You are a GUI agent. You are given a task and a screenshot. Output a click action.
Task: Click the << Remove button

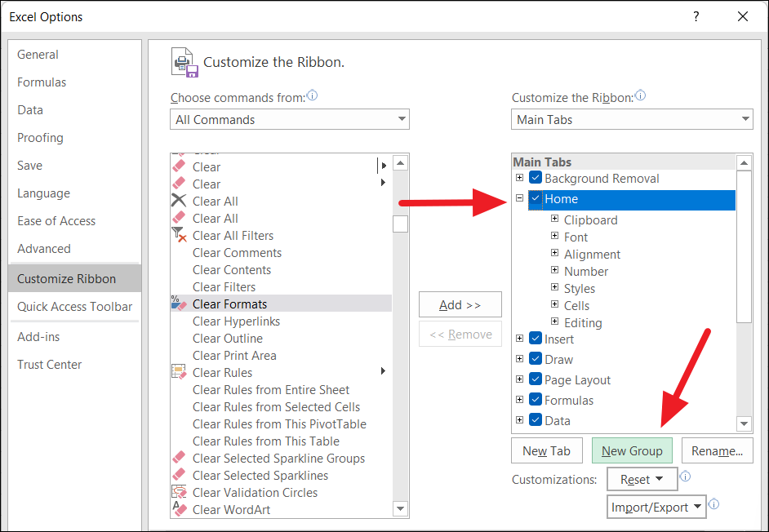pos(460,335)
